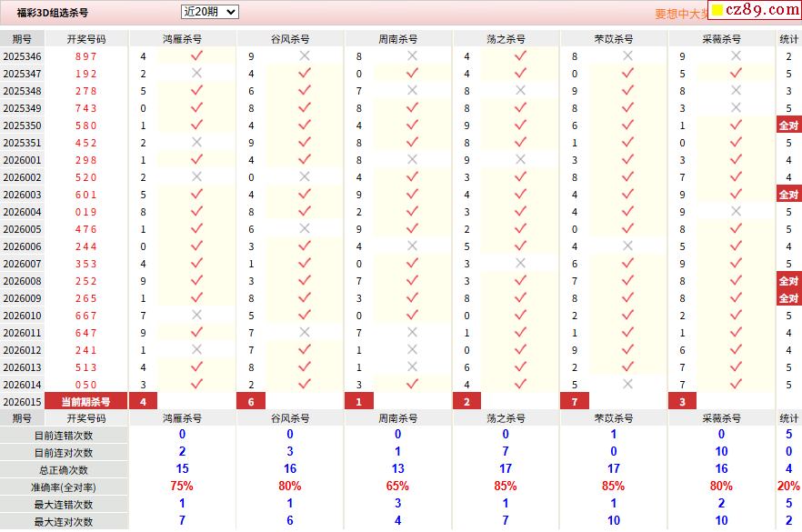Click the 福彩3D组选杀号 title

(54, 14)
